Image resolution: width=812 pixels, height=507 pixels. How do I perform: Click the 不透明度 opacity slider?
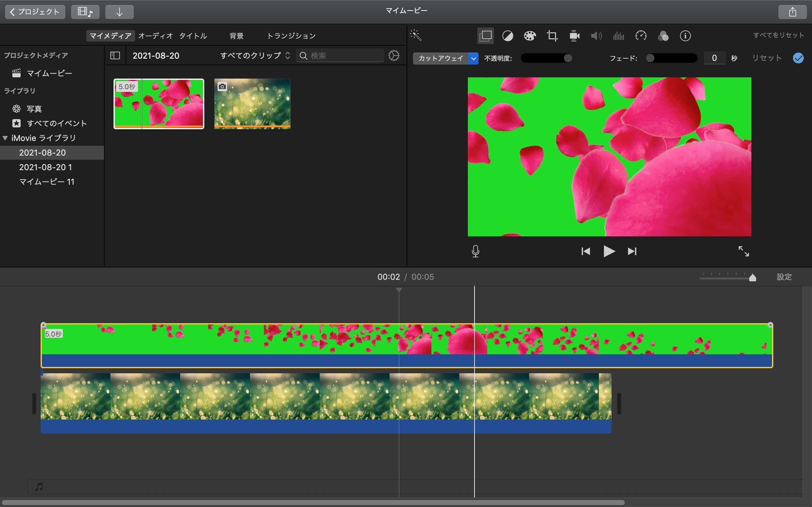click(546, 58)
